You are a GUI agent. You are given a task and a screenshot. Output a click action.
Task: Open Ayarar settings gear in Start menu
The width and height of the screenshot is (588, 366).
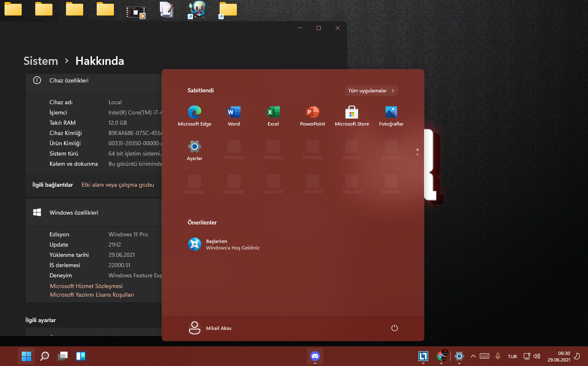pyautogui.click(x=195, y=151)
